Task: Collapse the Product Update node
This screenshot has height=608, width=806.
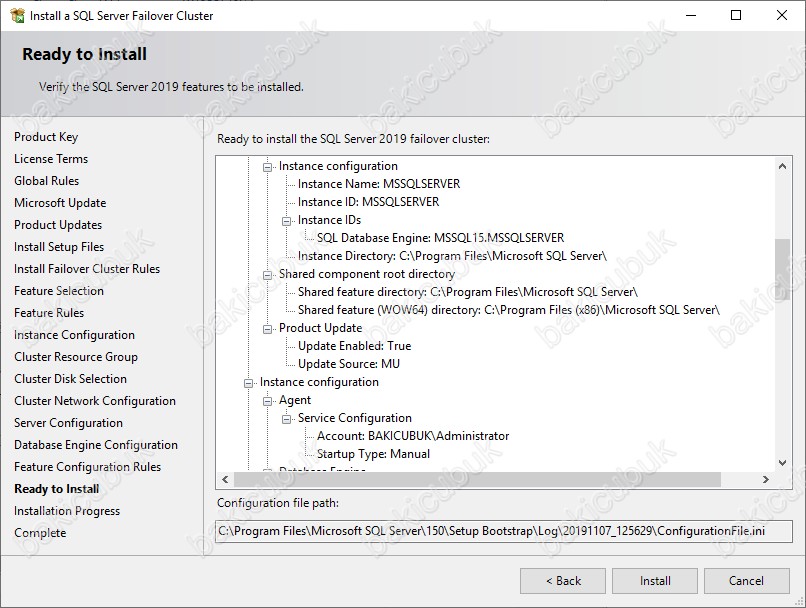Action: point(267,328)
